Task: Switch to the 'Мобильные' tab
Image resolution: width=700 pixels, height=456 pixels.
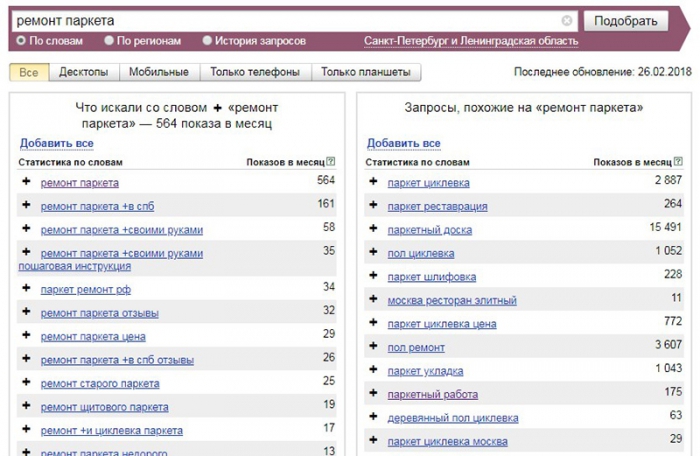Action: click(x=159, y=72)
